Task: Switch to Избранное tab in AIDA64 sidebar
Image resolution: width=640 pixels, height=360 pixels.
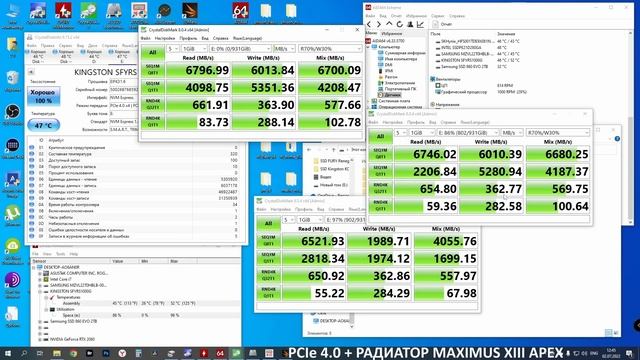Action: coord(391,34)
